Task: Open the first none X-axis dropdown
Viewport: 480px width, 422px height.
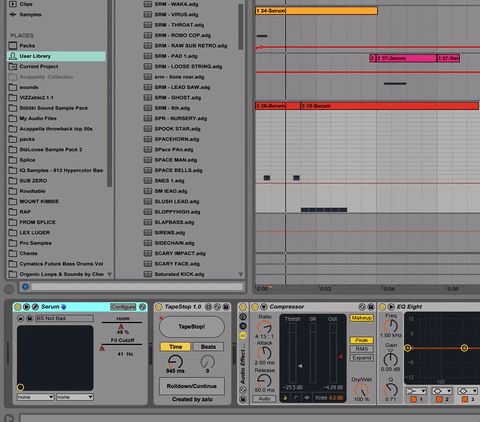Action: [35, 397]
